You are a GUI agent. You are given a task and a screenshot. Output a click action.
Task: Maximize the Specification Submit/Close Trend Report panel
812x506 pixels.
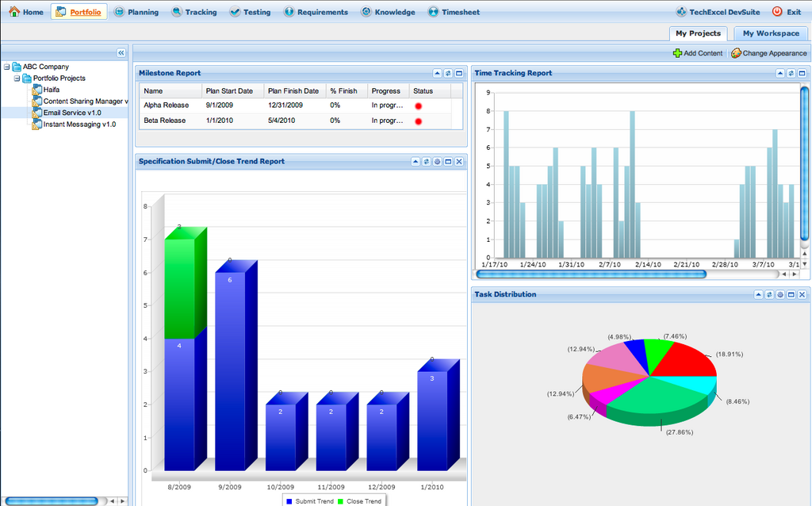click(x=448, y=162)
